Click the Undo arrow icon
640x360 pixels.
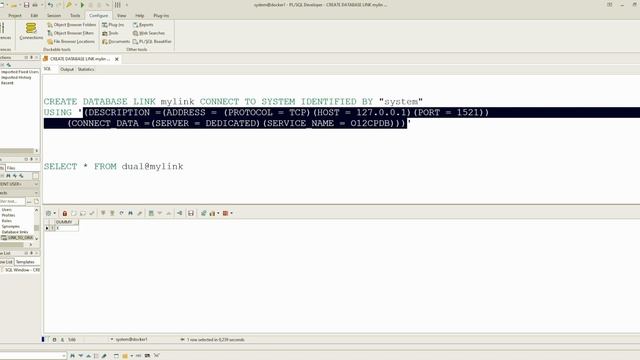(x=50, y=5)
